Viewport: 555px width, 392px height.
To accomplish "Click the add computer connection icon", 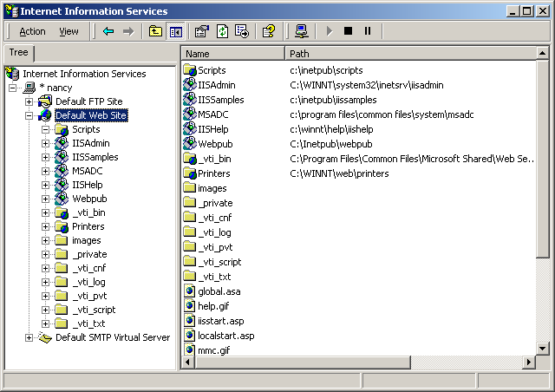I will pos(302,31).
